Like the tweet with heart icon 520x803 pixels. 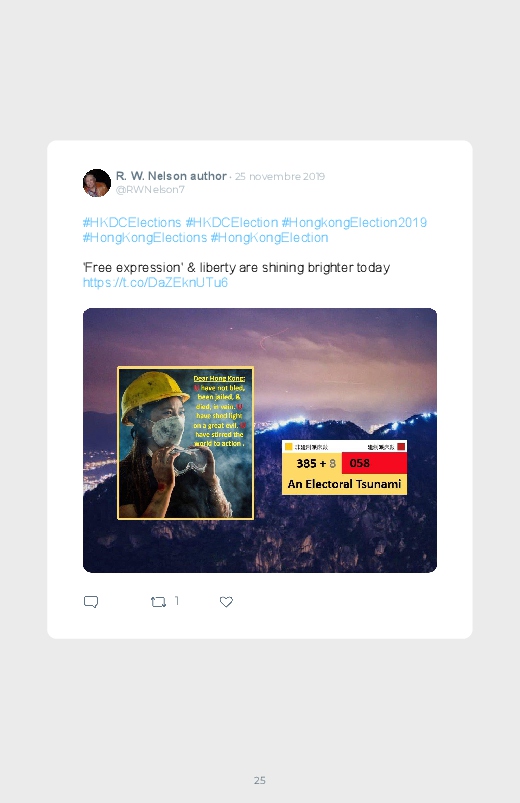[226, 602]
